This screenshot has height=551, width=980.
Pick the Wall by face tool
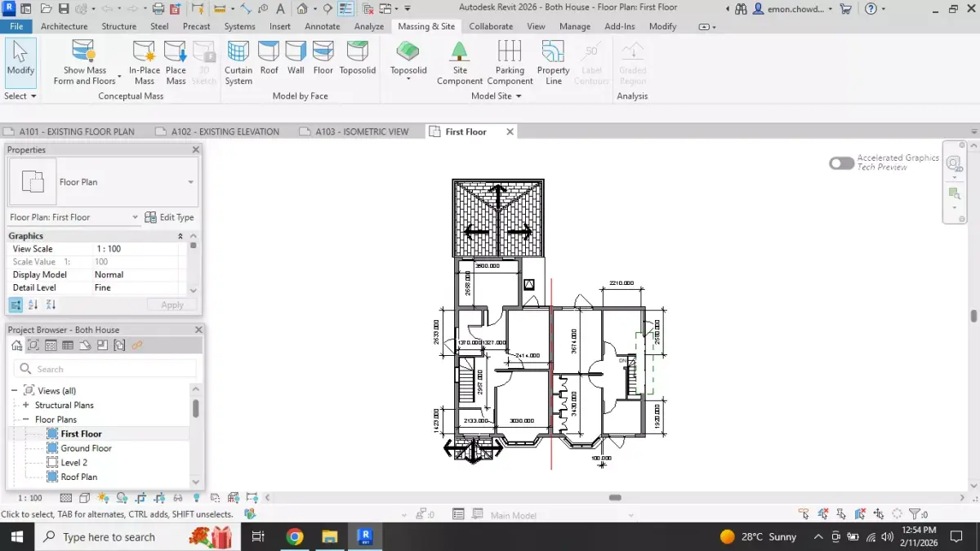[x=296, y=59]
